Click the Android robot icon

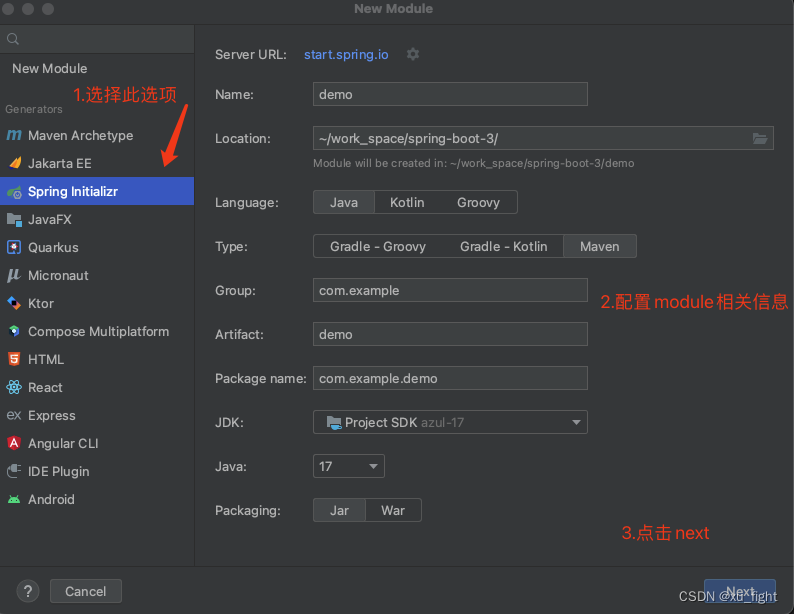pyautogui.click(x=14, y=500)
